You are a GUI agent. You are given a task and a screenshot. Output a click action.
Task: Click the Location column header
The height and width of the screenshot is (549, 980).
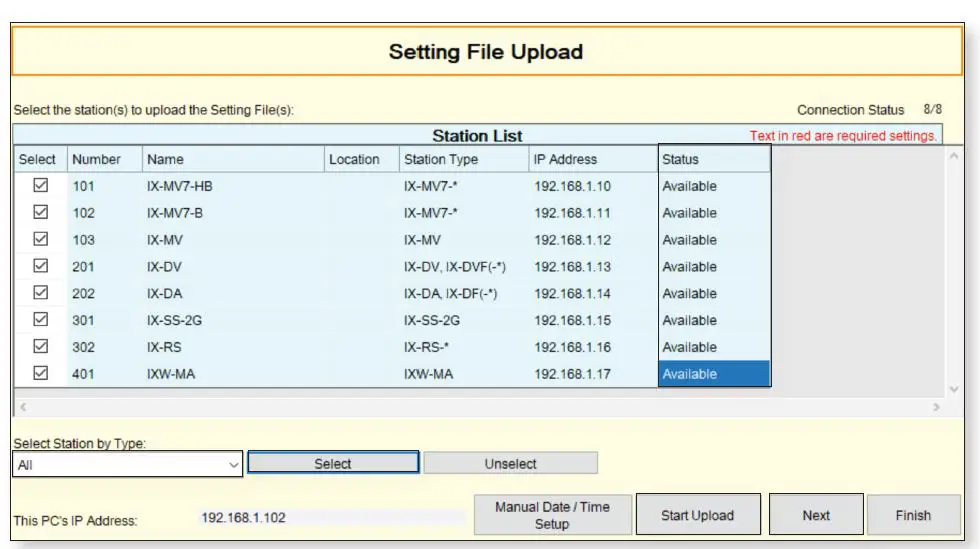point(362,159)
